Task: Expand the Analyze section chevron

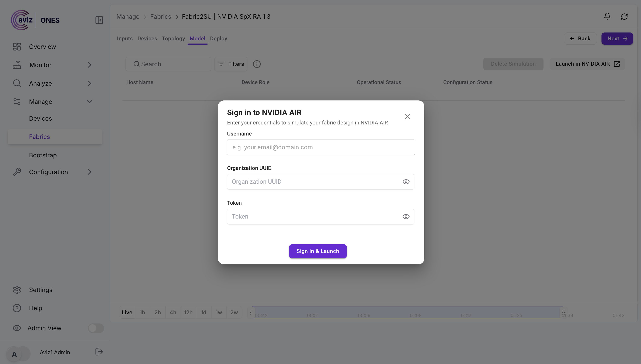Action: click(89, 83)
